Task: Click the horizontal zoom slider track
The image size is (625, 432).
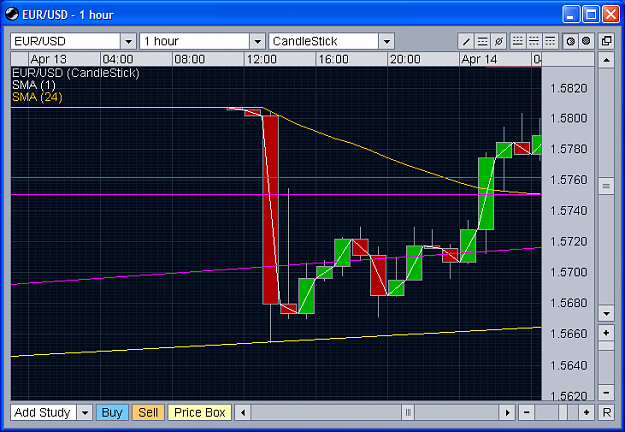Action: [556, 412]
